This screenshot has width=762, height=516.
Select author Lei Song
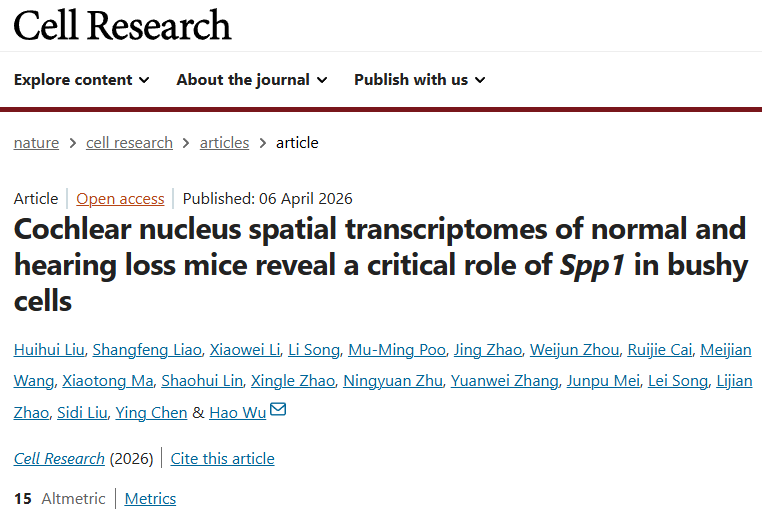(677, 381)
